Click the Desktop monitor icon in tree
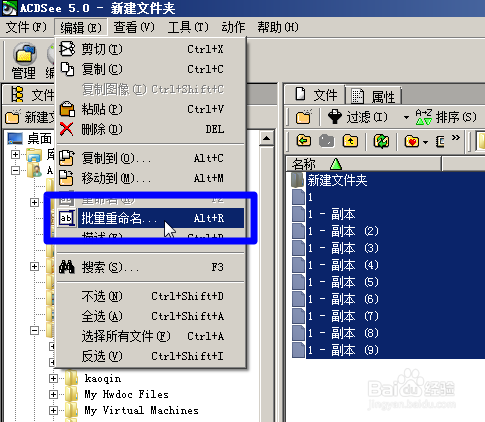The height and width of the screenshot is (422, 485). click(15, 138)
